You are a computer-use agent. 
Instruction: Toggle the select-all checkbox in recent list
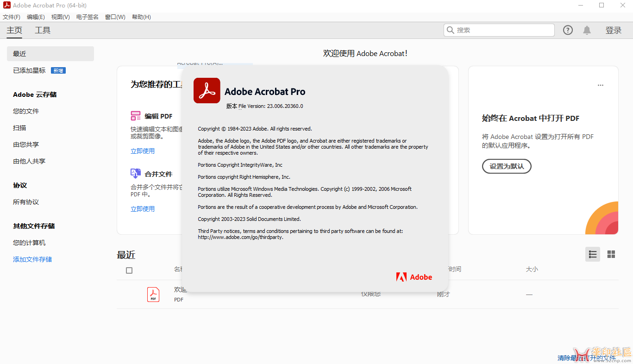point(129,270)
